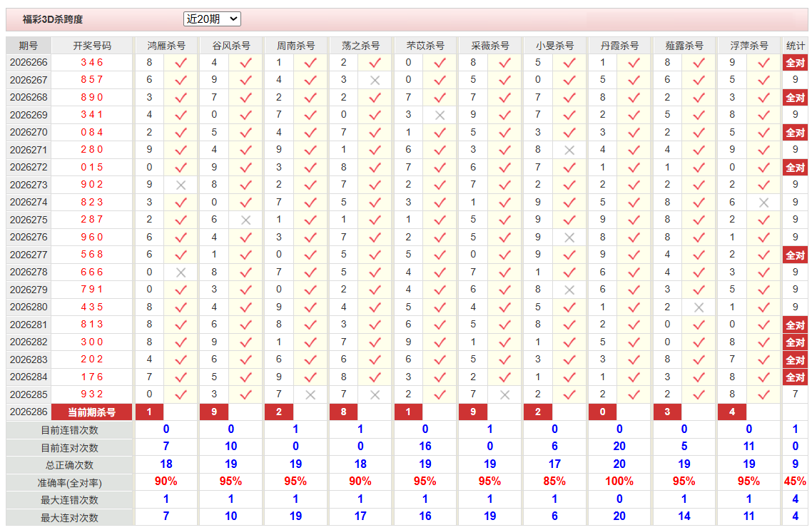Click 100% accuracy value for 丹霞杀号
This screenshot has height=530, width=812.
click(619, 481)
